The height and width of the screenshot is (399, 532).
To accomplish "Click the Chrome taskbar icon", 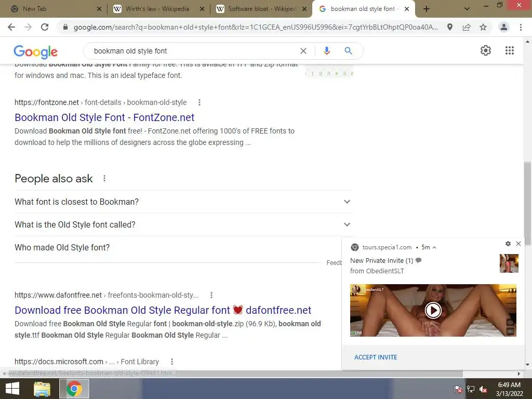I will tap(74, 389).
